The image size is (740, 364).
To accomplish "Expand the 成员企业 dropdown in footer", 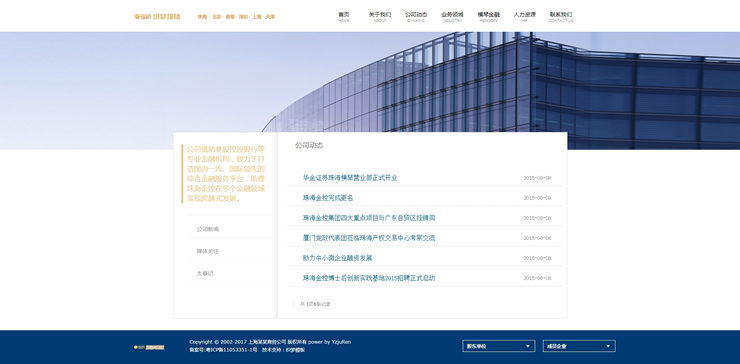I will coord(579,346).
